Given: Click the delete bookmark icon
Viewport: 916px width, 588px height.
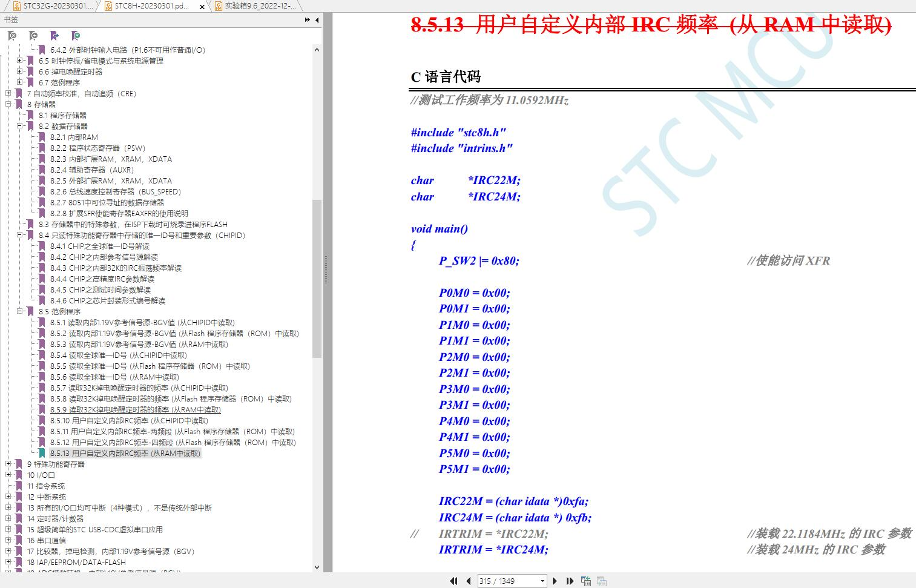Looking at the screenshot, I should click(12, 36).
